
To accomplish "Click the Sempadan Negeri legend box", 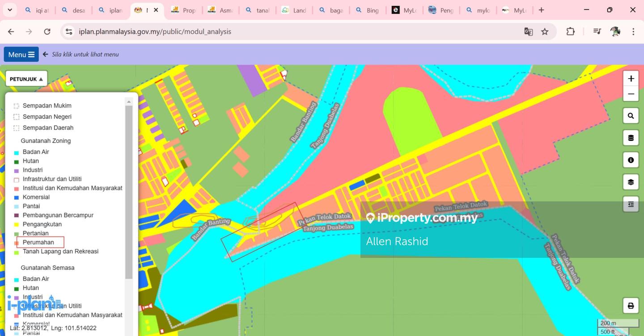I will pyautogui.click(x=17, y=117).
